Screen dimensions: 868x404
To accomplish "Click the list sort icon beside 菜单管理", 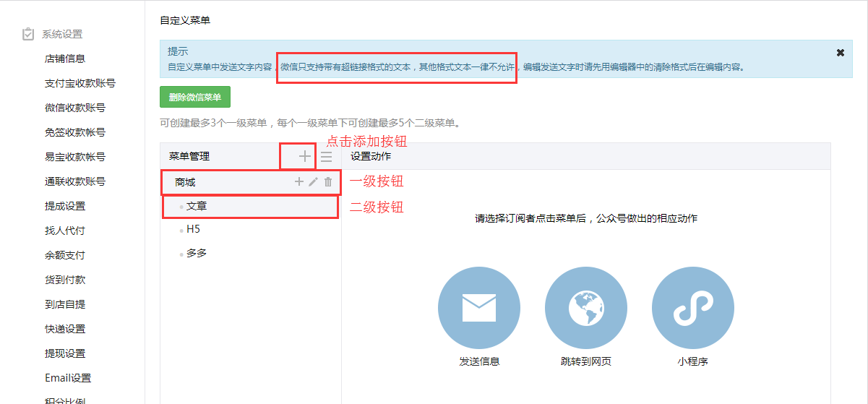I will [327, 156].
